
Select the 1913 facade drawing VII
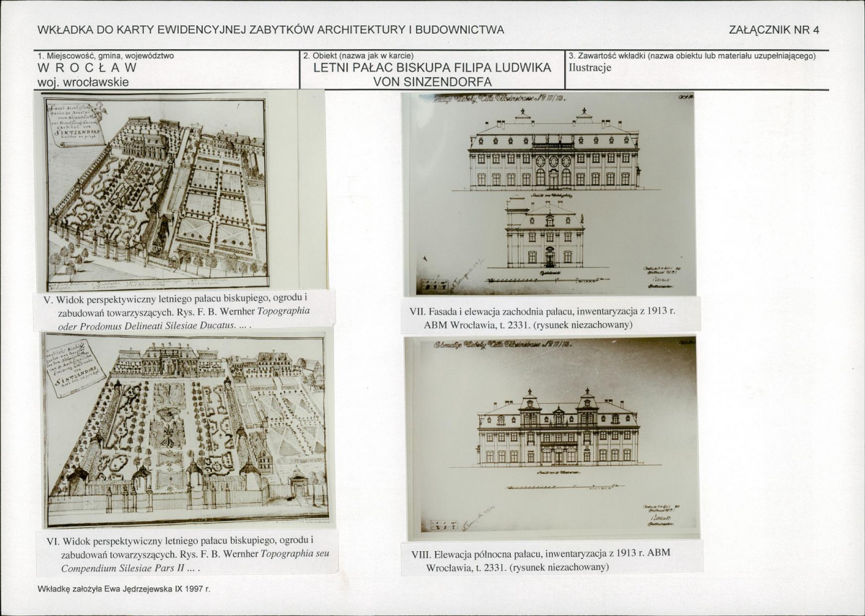click(549, 193)
